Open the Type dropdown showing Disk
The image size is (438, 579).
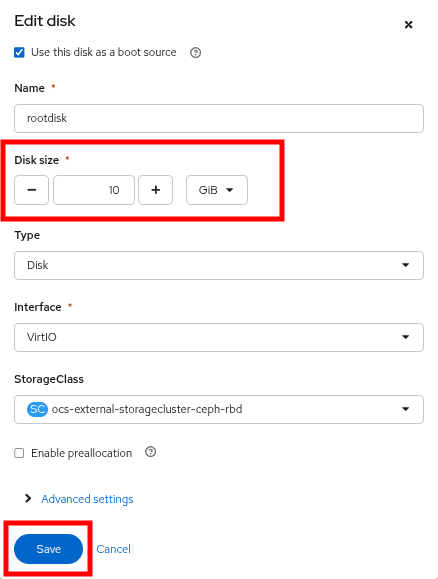(219, 265)
